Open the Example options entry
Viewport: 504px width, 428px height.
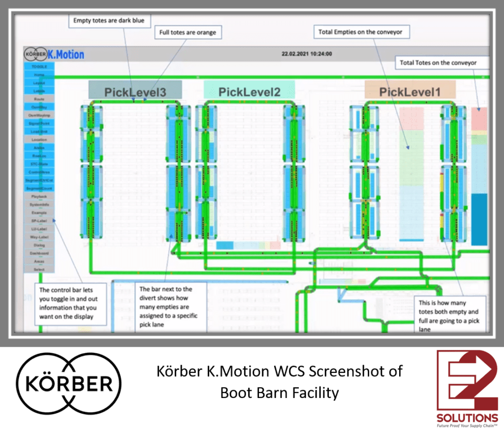39,212
